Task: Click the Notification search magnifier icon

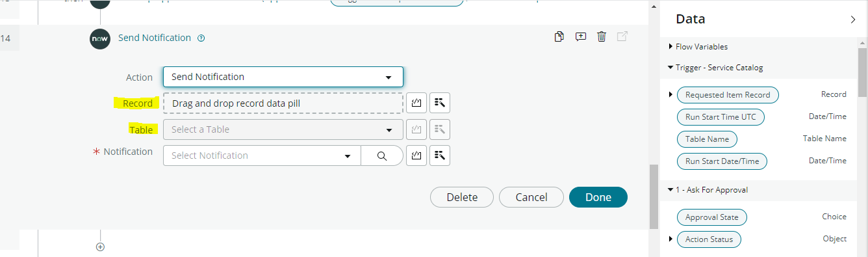Action: coord(382,156)
